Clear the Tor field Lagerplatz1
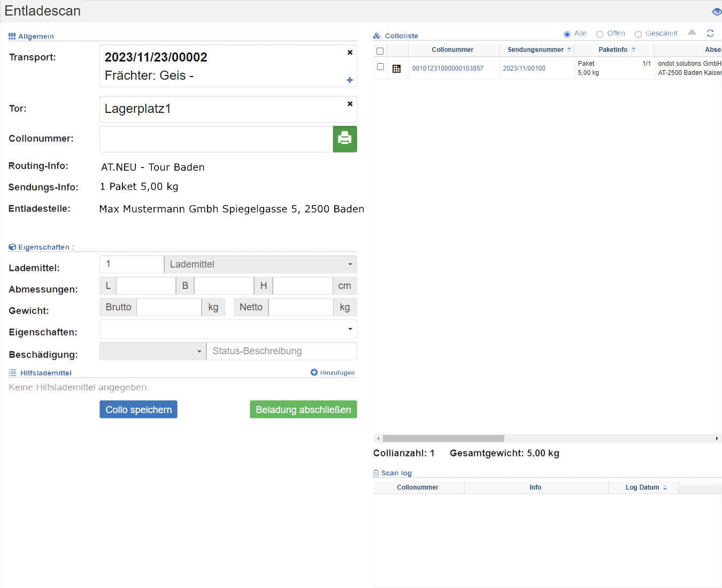Viewport: 722px width, 588px height. 350,104
